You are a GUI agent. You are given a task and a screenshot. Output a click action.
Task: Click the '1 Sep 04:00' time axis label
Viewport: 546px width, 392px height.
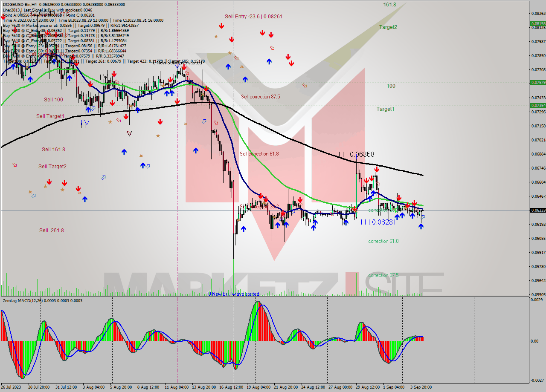coord(394,387)
